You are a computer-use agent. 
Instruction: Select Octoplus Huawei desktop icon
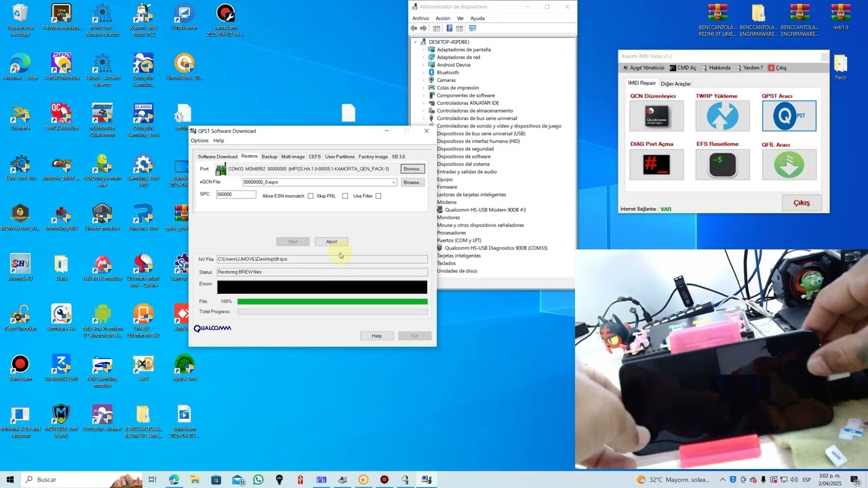(x=102, y=419)
